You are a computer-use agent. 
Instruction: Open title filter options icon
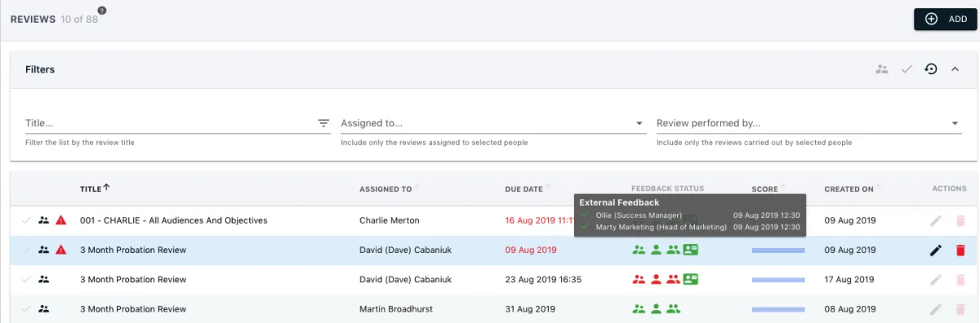coord(323,123)
